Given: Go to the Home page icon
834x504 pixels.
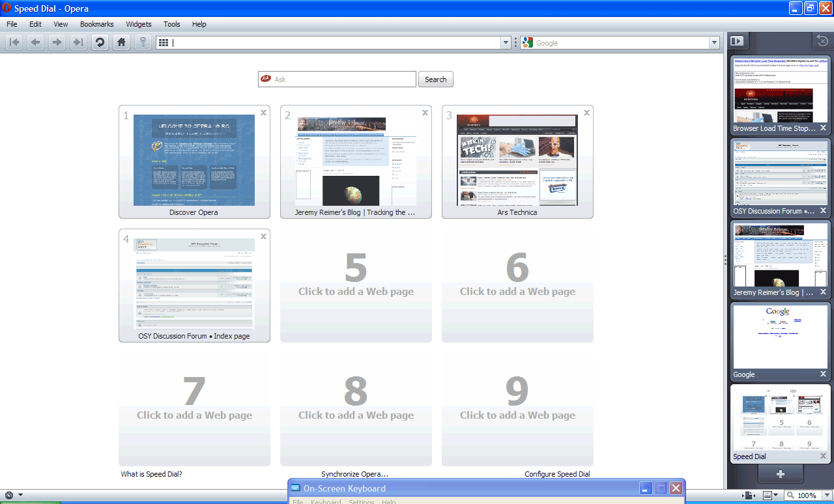Looking at the screenshot, I should [x=121, y=42].
